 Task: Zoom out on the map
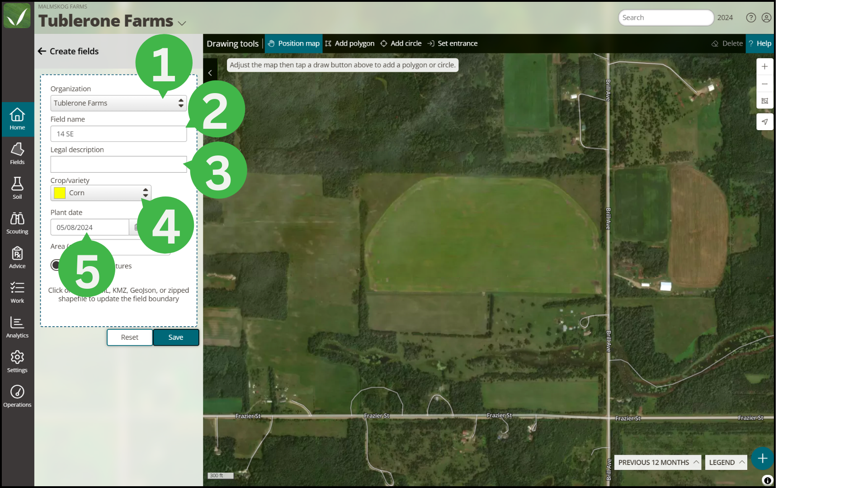tap(764, 84)
